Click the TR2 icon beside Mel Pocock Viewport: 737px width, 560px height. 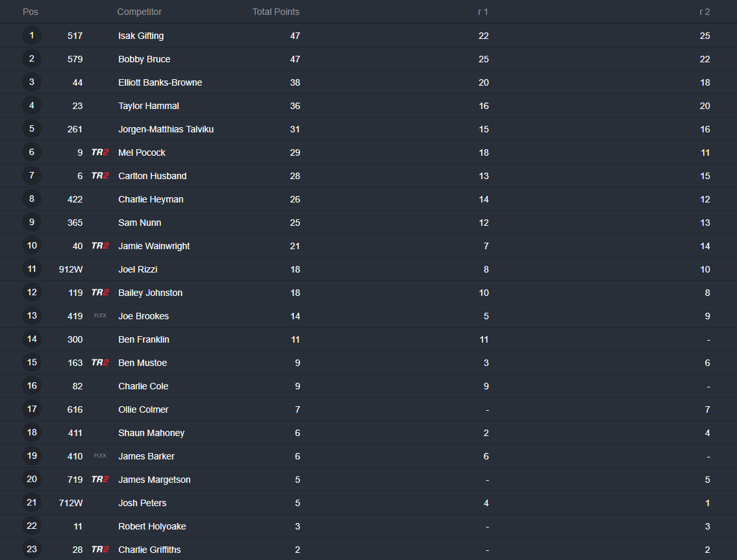100,152
